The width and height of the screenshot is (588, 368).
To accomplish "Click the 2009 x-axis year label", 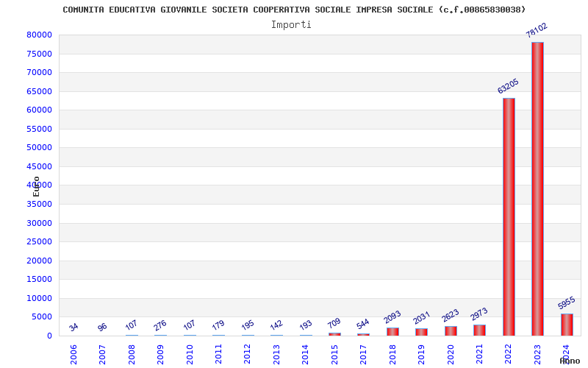I will tap(160, 354).
